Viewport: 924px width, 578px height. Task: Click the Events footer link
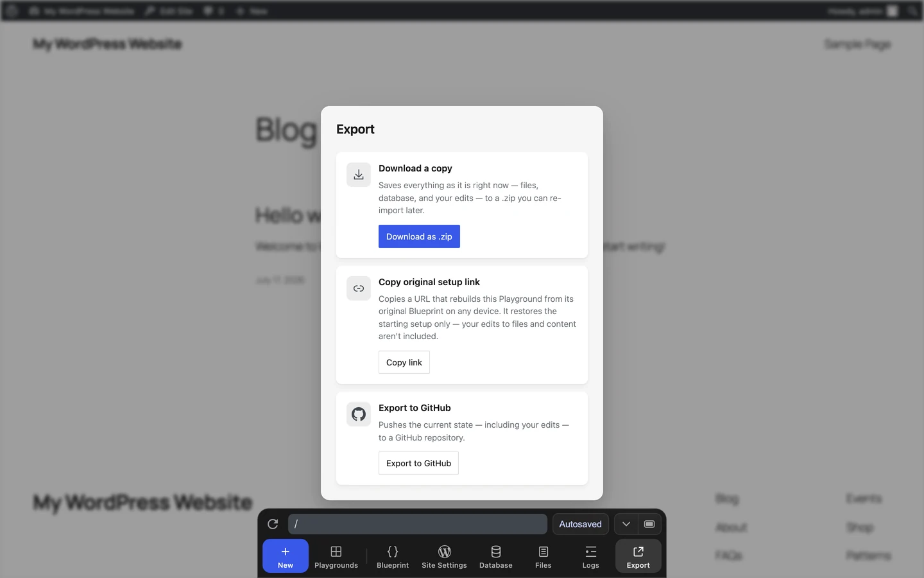point(864,498)
